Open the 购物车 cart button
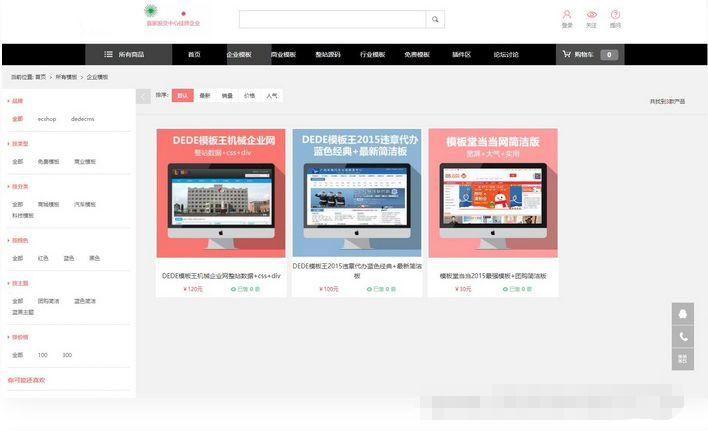 click(590, 55)
